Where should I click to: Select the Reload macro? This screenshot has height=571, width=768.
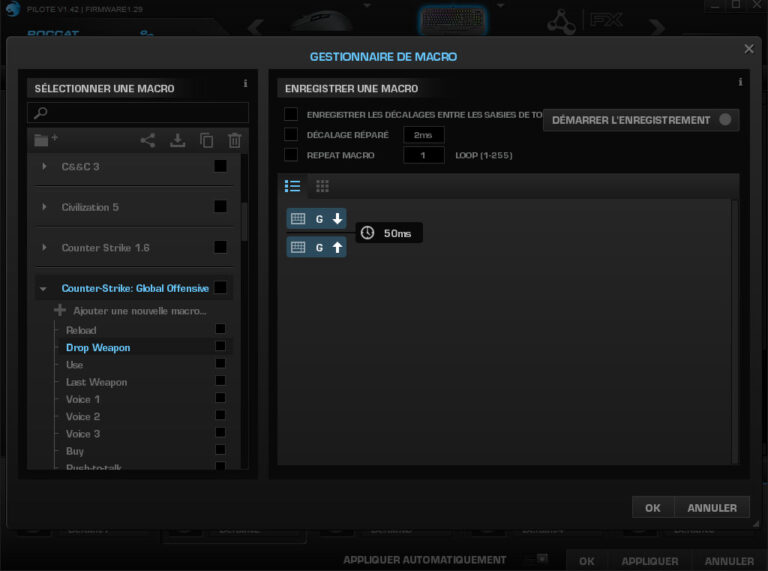tap(81, 330)
